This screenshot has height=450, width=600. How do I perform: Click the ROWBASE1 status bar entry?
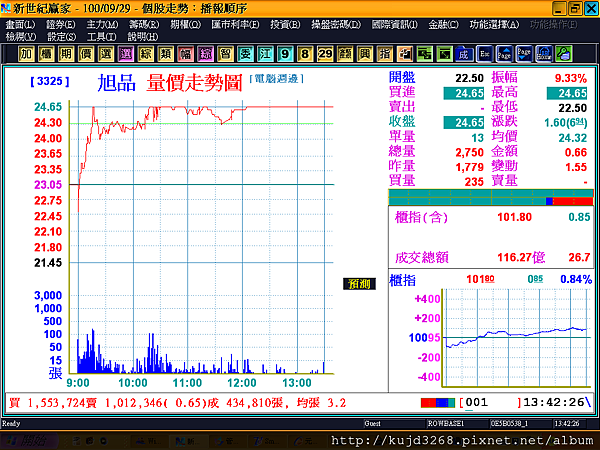(445, 424)
